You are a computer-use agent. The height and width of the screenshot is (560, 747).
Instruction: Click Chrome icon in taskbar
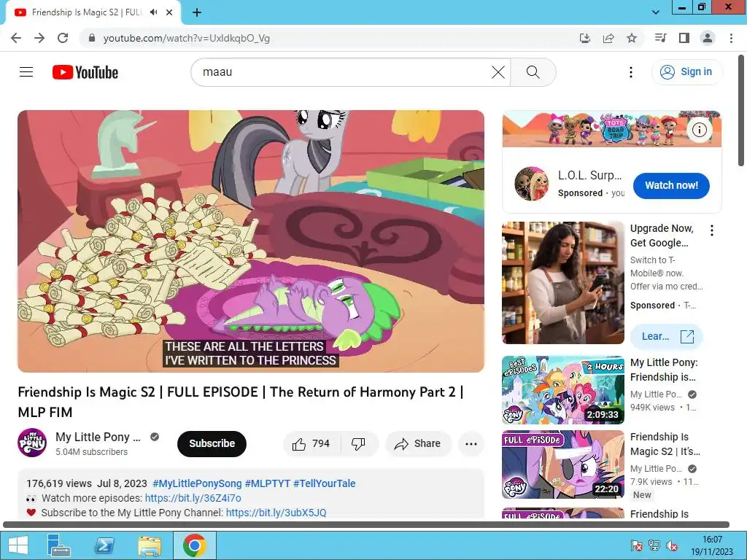(x=194, y=545)
